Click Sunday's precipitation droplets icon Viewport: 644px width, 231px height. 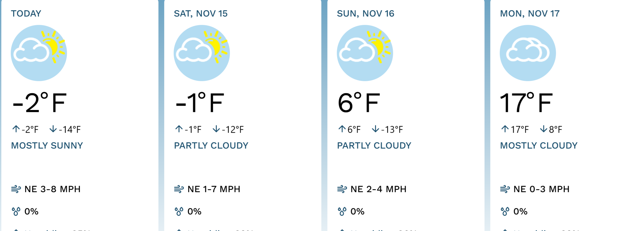(x=342, y=211)
